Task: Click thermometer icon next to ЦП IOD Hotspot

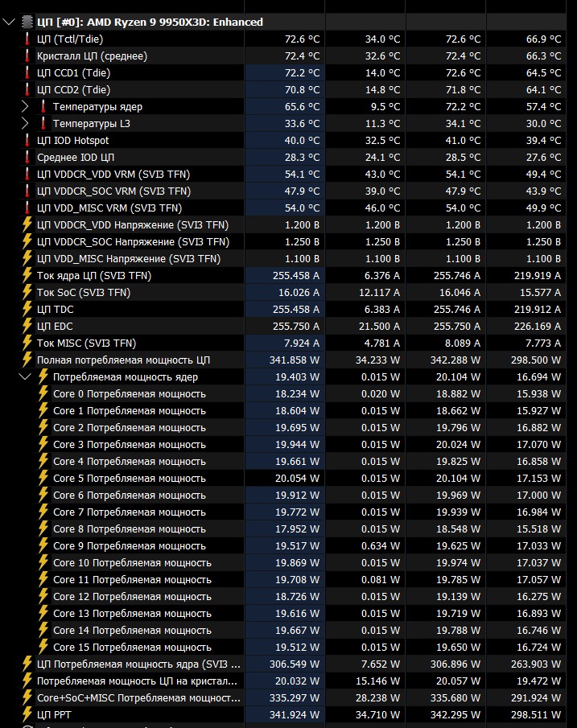Action: [x=27, y=140]
